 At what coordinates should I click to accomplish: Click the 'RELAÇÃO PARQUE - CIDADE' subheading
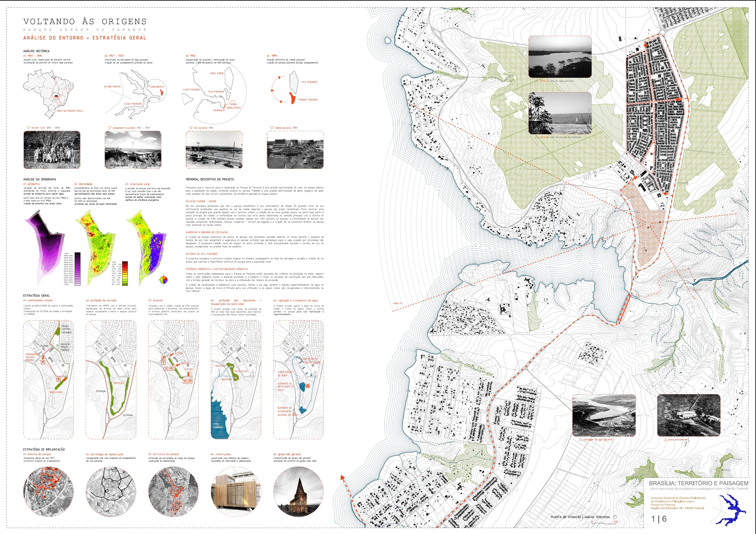201,201
